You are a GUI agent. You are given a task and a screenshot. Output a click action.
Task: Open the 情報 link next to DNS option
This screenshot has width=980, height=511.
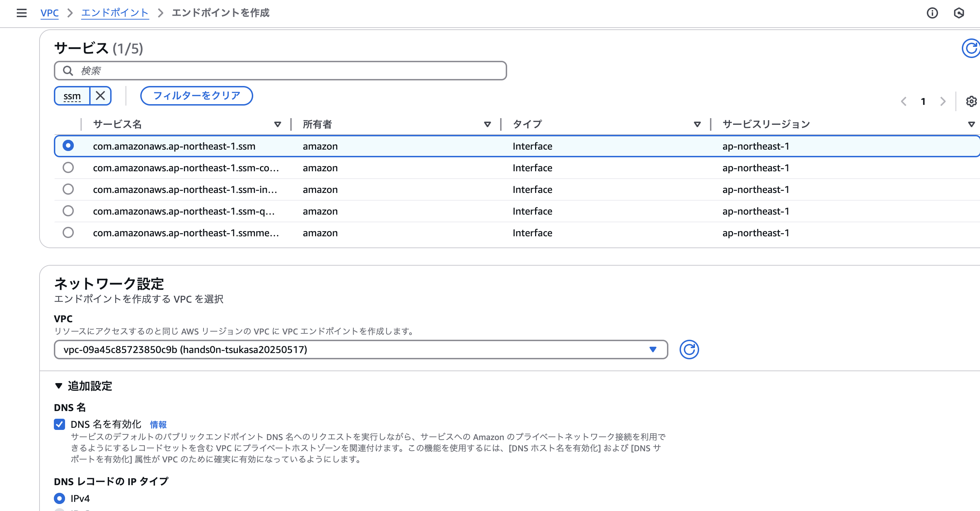tap(158, 424)
